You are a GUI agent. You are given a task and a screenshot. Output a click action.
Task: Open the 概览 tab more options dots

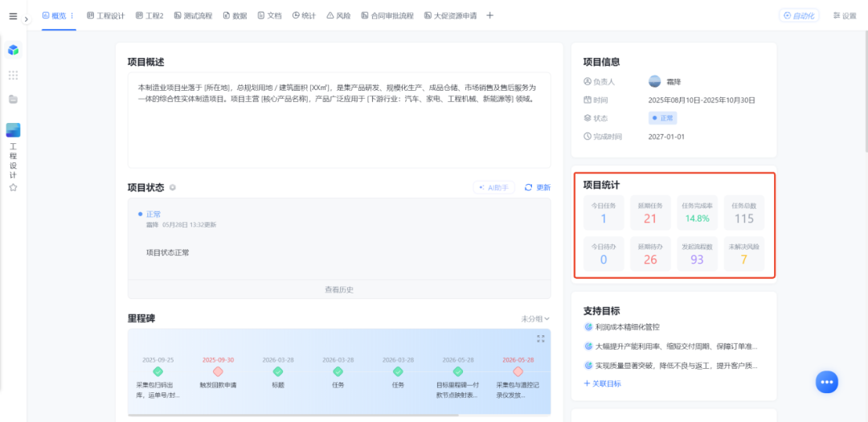point(72,15)
